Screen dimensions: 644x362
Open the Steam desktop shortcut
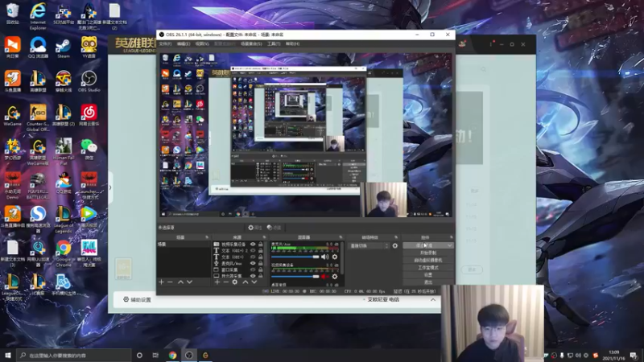point(64,47)
